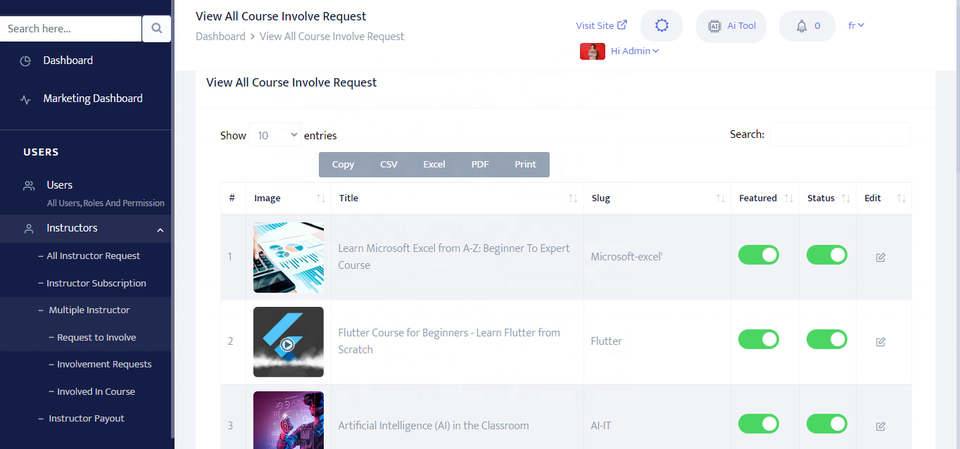Toggle Featured switch for AI classroom course
This screenshot has width=960, height=449.
pyautogui.click(x=758, y=425)
